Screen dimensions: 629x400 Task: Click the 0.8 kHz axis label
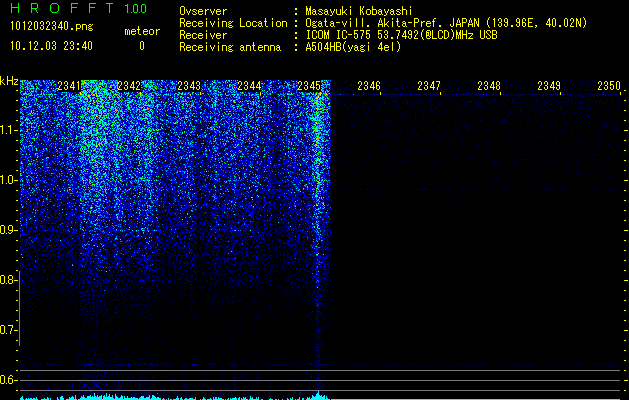8,280
